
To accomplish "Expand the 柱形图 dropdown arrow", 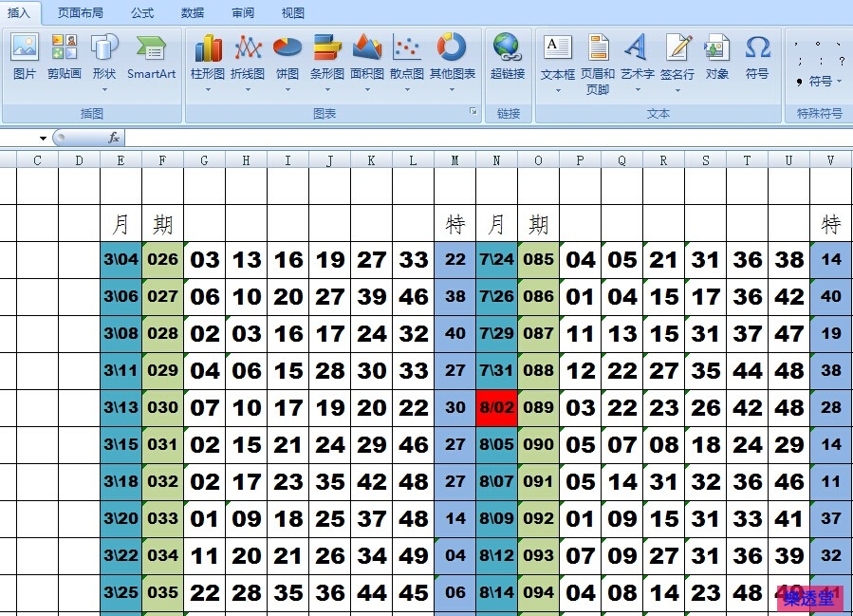I will click(x=208, y=90).
